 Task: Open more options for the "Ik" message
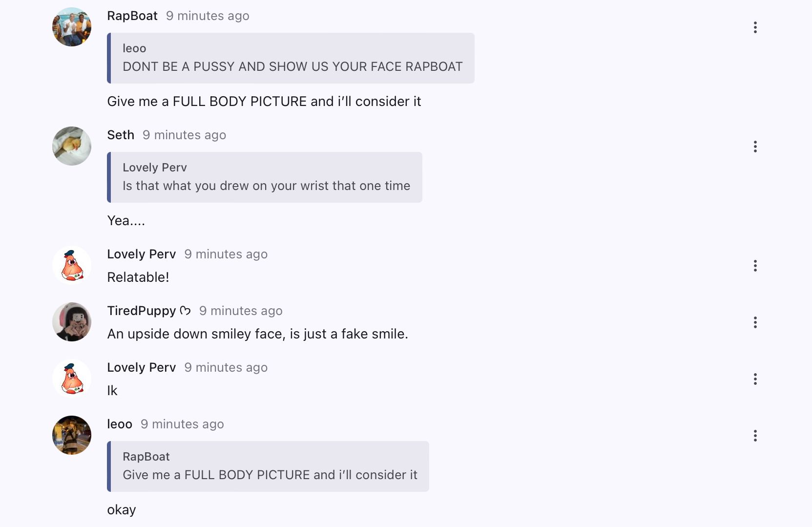(x=755, y=379)
